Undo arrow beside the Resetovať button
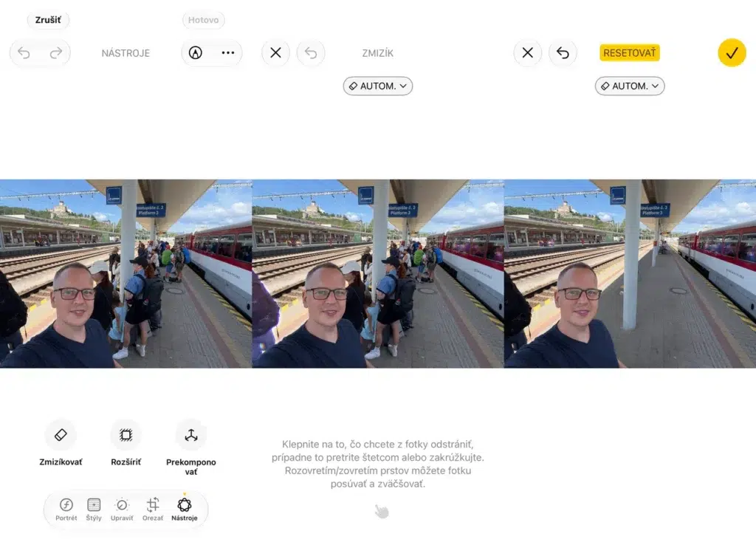The width and height of the screenshot is (756, 548). tap(563, 52)
